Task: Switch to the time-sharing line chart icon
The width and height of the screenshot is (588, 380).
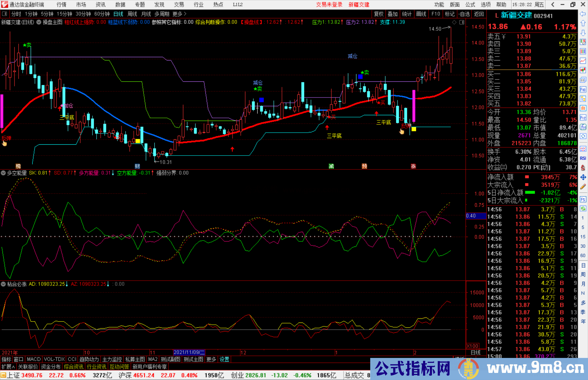Action: (x=583, y=60)
